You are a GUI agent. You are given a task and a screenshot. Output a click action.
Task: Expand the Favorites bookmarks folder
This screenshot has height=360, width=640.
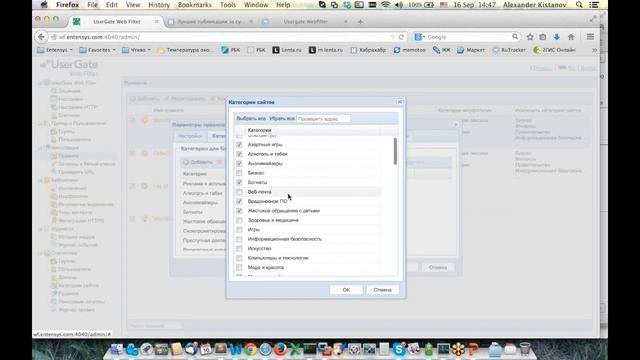click(97, 50)
